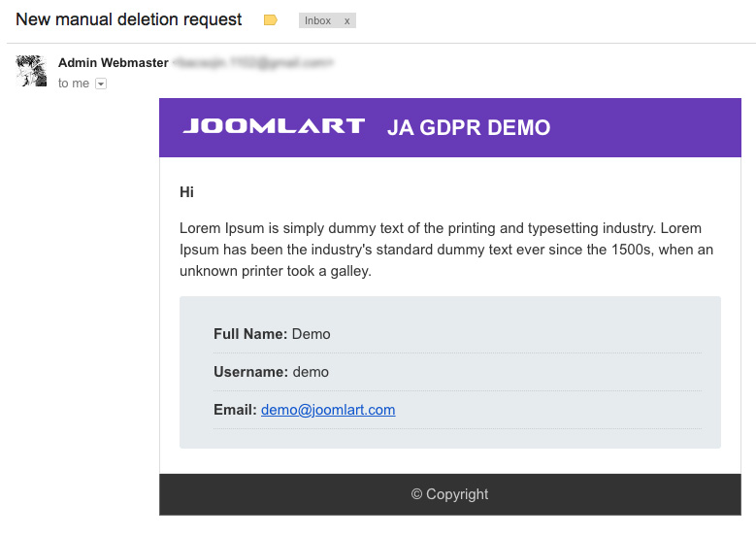Click the blurred sender email address
Viewport: 756px width, 537px height.
252,63
